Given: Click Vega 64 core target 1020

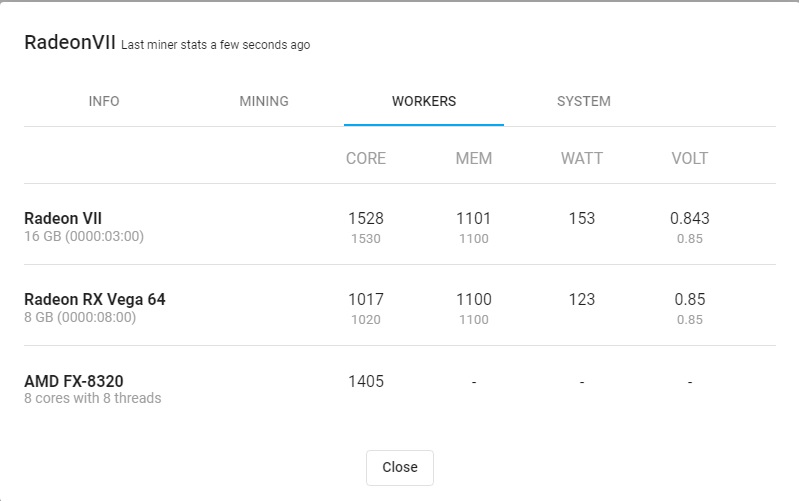Looking at the screenshot, I should pyautogui.click(x=366, y=320).
